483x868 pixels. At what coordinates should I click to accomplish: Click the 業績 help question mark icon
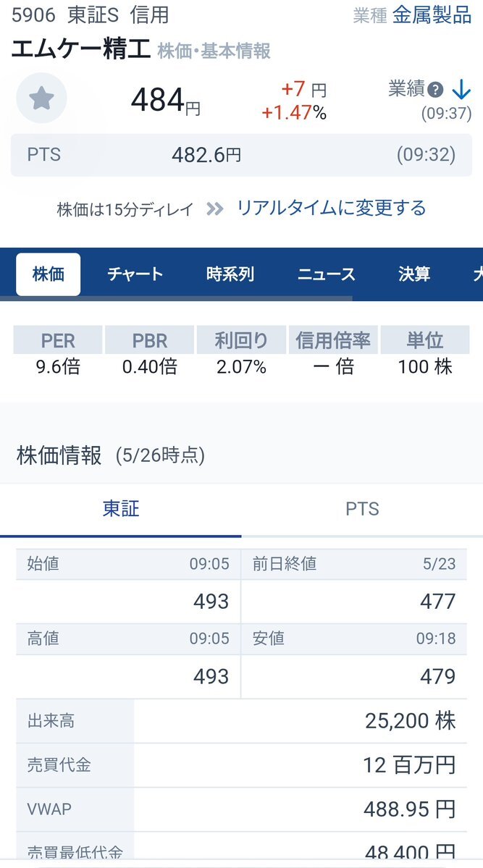coord(437,90)
